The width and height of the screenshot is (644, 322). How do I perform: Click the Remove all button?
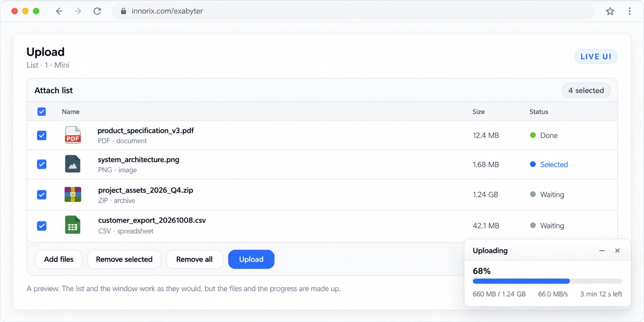[194, 259]
